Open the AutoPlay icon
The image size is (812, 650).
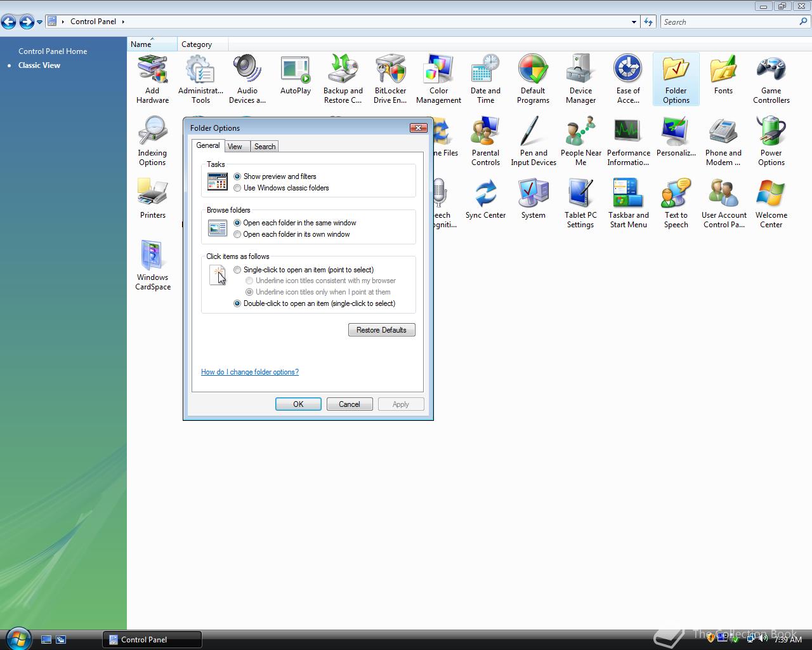click(296, 76)
